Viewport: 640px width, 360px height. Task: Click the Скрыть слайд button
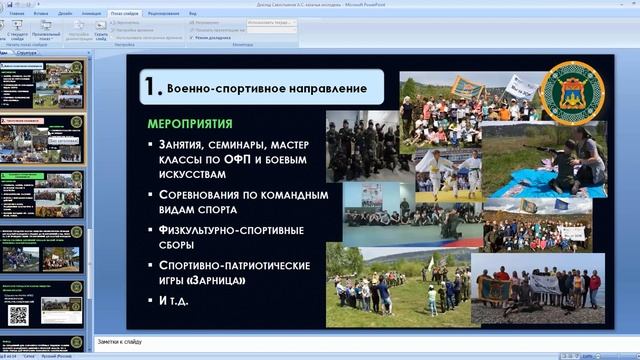101,30
